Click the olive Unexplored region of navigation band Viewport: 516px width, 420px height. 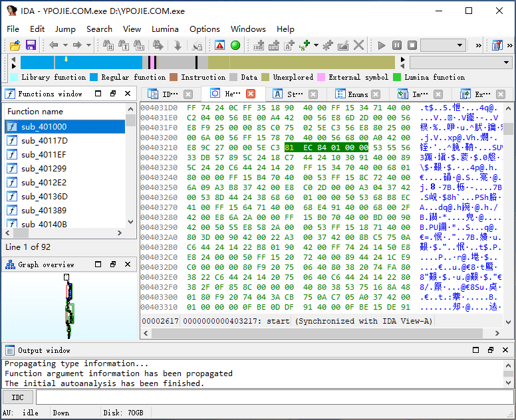(x=299, y=62)
